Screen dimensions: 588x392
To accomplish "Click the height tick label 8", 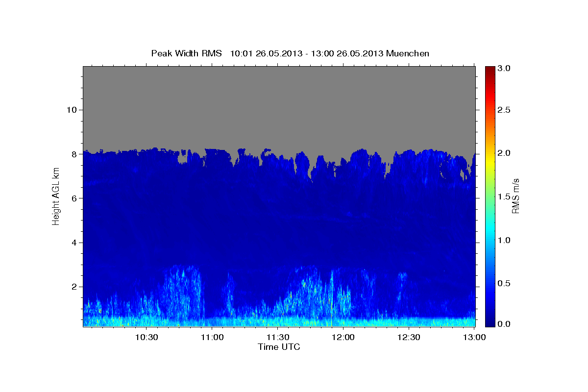I will [x=74, y=154].
